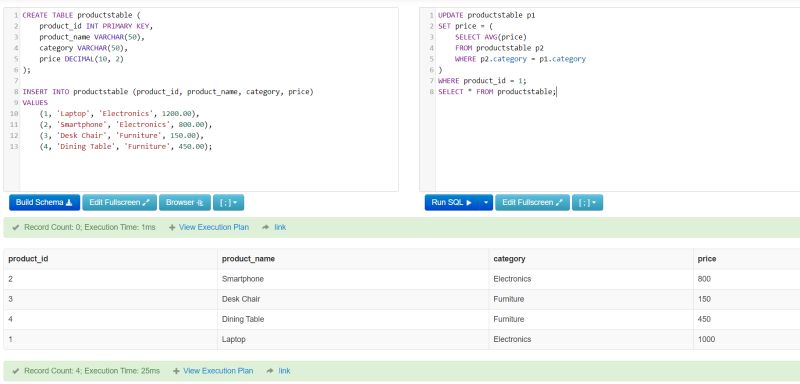Select the price cell showing 800

tap(704, 279)
